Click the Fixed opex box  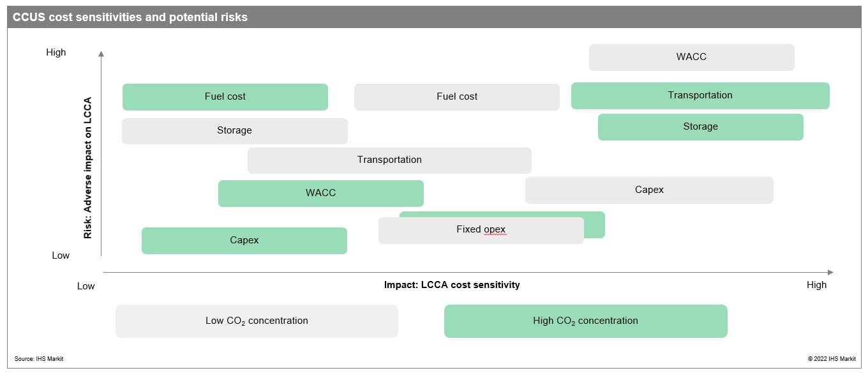pos(481,230)
